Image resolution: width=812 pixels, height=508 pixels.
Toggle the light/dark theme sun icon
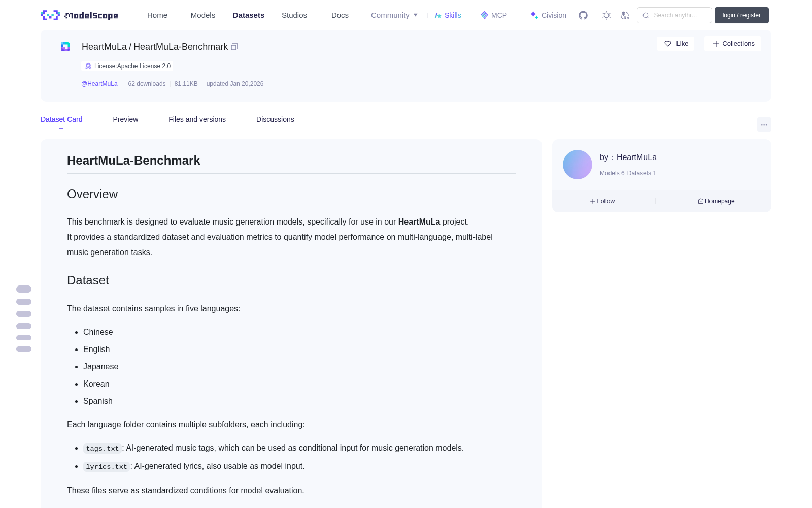tap(606, 15)
